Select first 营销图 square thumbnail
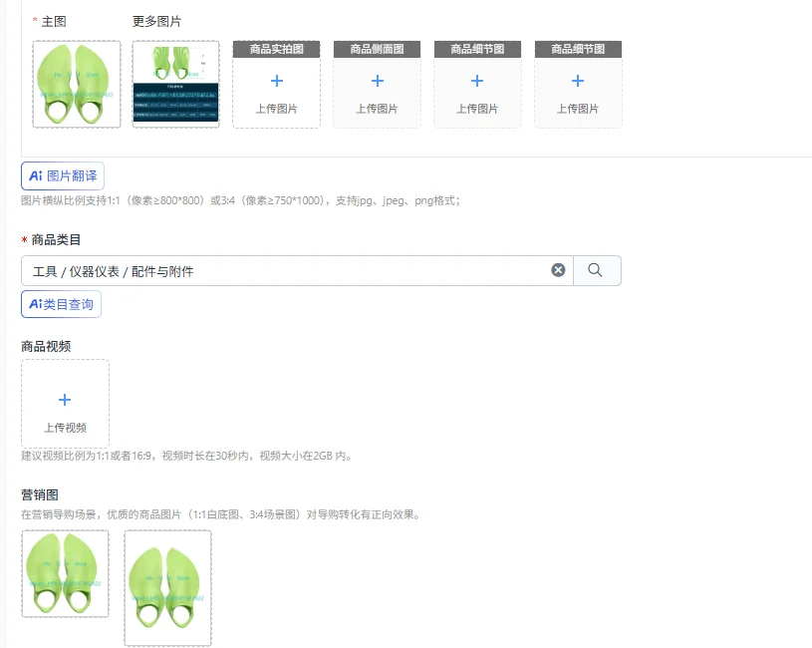Screen dimensions: 812x648 pyautogui.click(x=65, y=573)
